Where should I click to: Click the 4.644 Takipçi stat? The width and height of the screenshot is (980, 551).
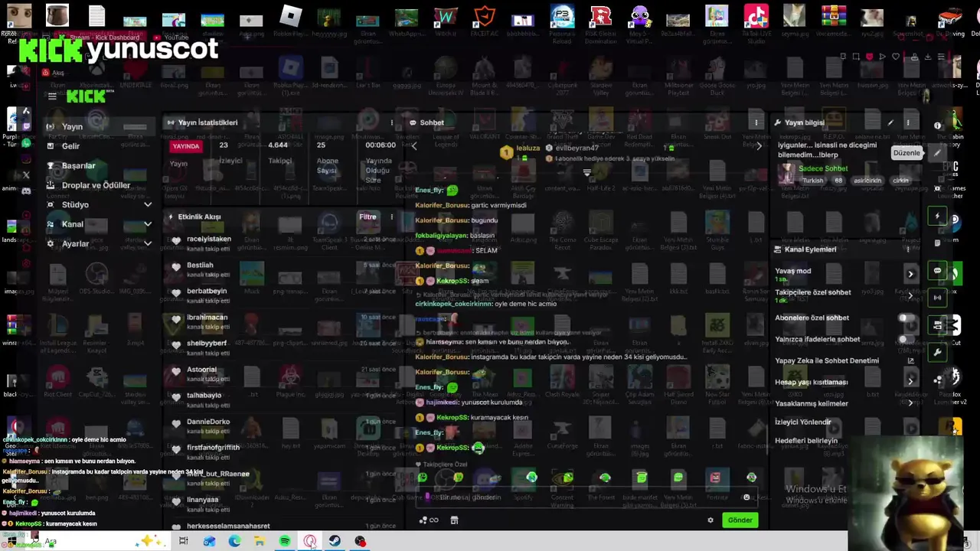pos(279,152)
